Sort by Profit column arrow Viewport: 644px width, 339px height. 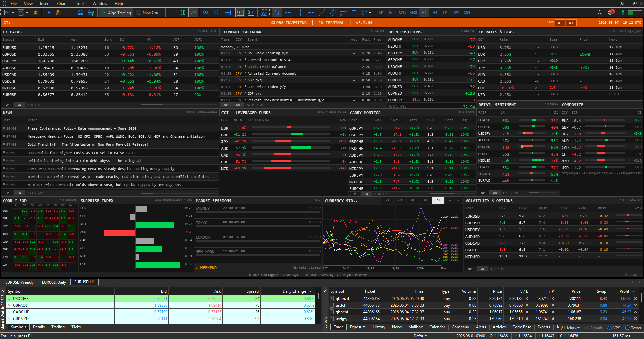click(x=634, y=291)
